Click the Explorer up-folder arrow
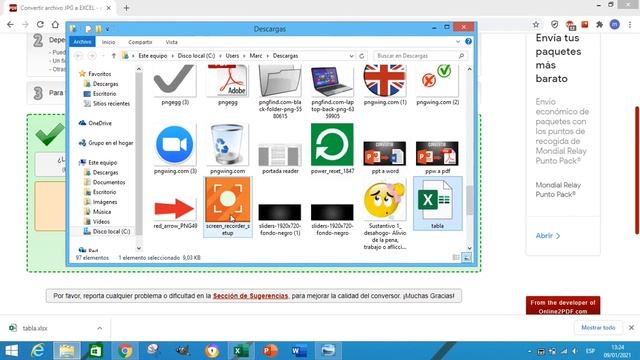The height and width of the screenshot is (360, 640). (114, 56)
